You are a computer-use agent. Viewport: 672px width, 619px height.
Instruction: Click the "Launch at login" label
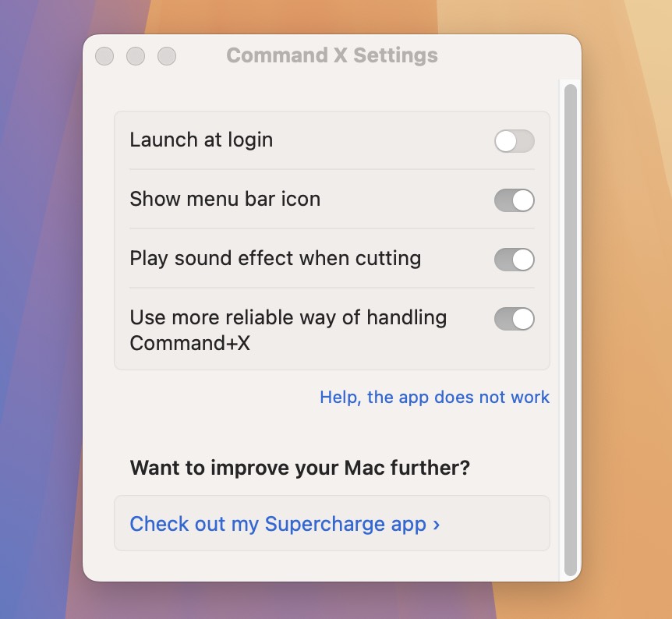click(x=201, y=140)
